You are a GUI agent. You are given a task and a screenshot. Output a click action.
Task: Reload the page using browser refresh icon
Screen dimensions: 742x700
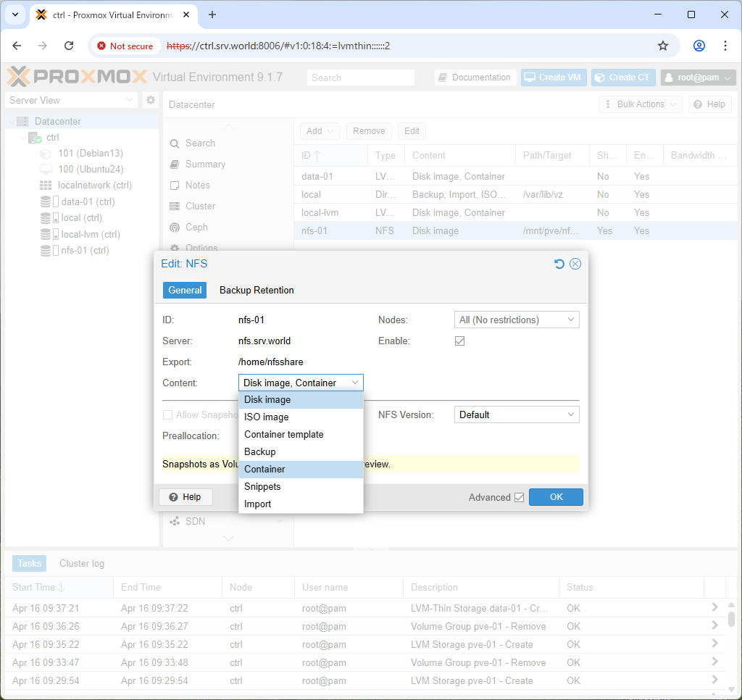[x=69, y=46]
